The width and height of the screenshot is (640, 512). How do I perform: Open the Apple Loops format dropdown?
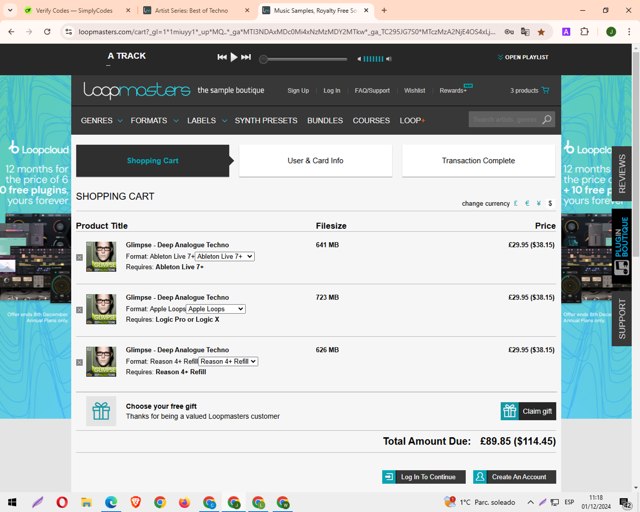point(216,309)
